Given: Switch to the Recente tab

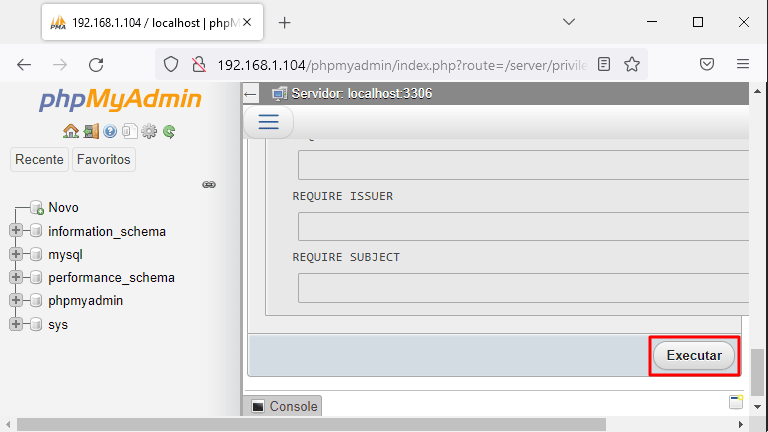Looking at the screenshot, I should click(39, 160).
